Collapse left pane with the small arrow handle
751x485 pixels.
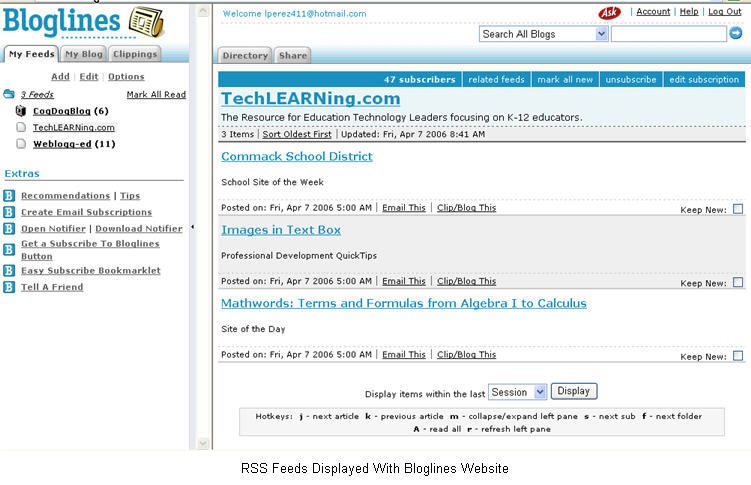tap(193, 226)
